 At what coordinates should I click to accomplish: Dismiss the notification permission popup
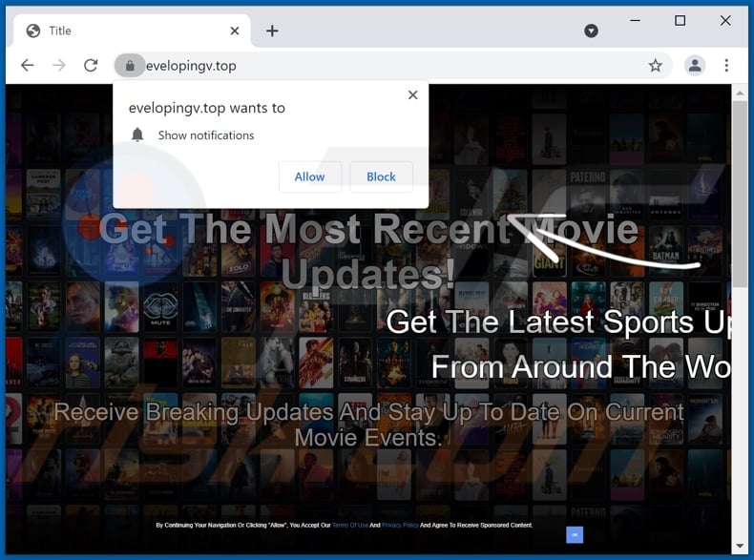point(412,94)
